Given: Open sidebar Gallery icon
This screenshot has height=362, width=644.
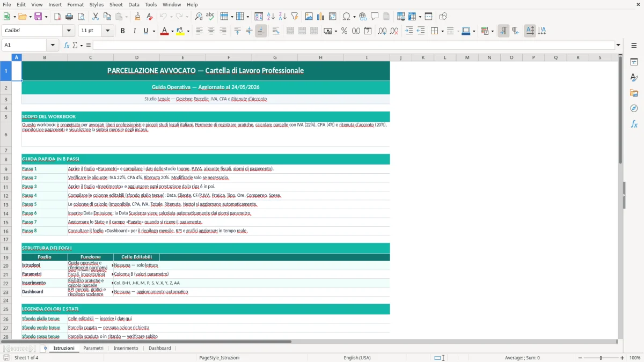Looking at the screenshot, I should click(634, 93).
